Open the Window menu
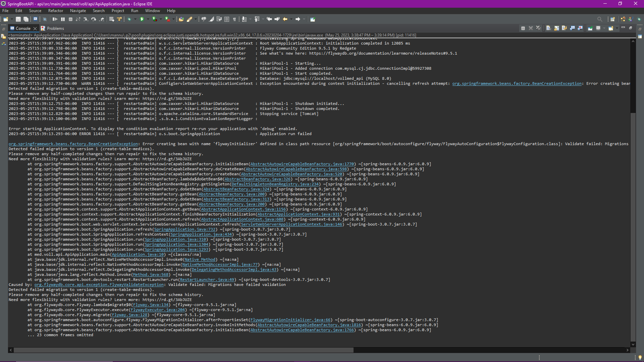Image resolution: width=644 pixels, height=362 pixels. (153, 11)
